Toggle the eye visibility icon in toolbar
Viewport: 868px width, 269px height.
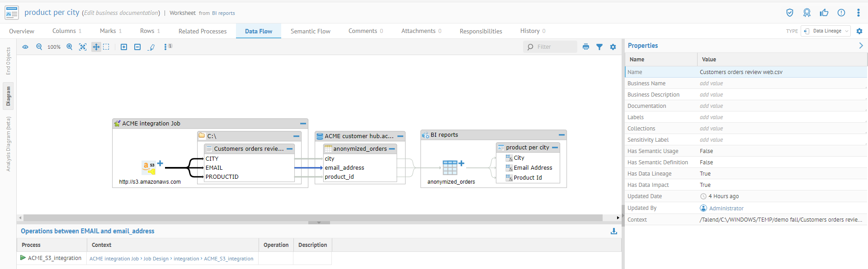pos(25,47)
